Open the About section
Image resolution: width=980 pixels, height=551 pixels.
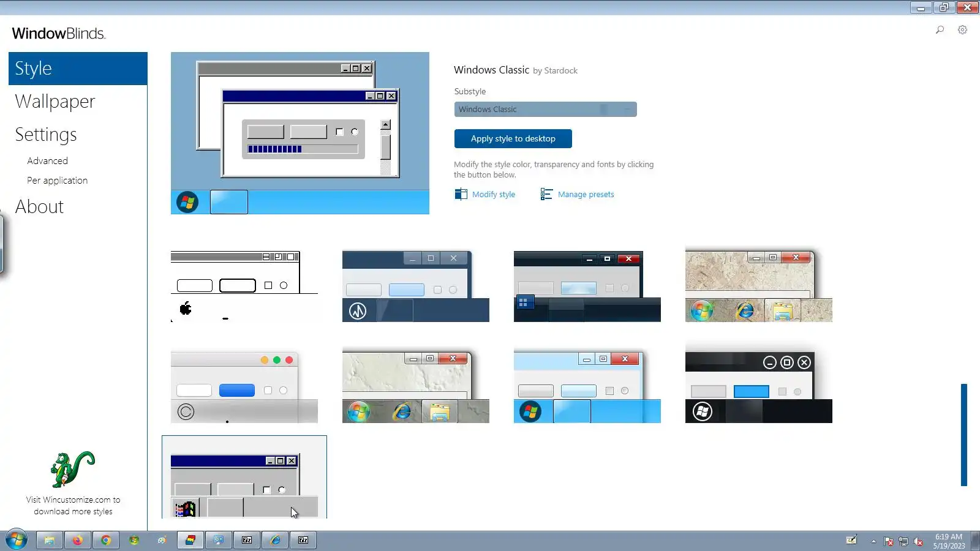pos(39,207)
